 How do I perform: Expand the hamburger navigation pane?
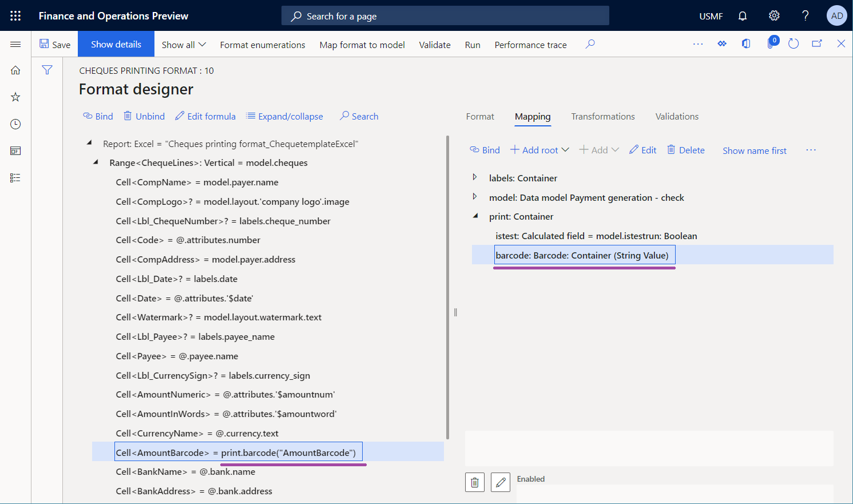(x=15, y=44)
